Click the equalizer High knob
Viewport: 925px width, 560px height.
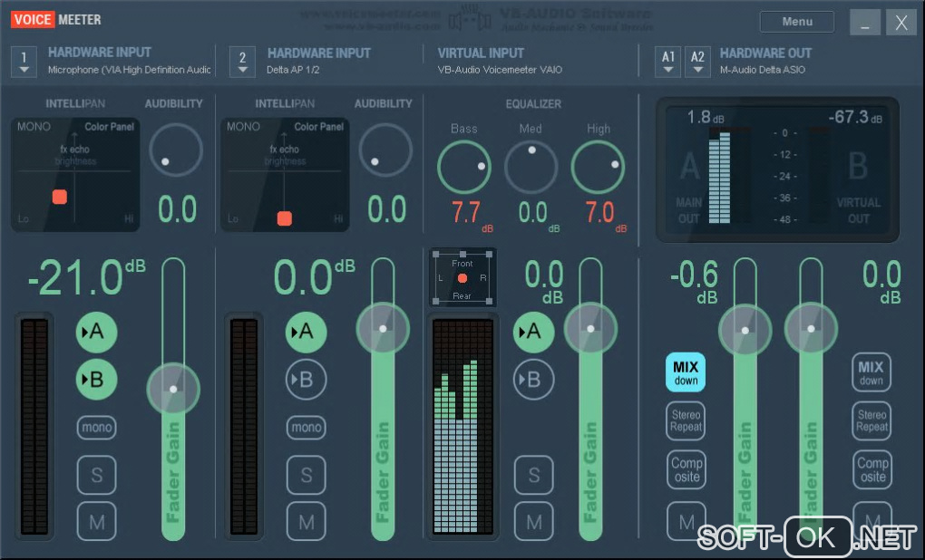[x=599, y=168]
